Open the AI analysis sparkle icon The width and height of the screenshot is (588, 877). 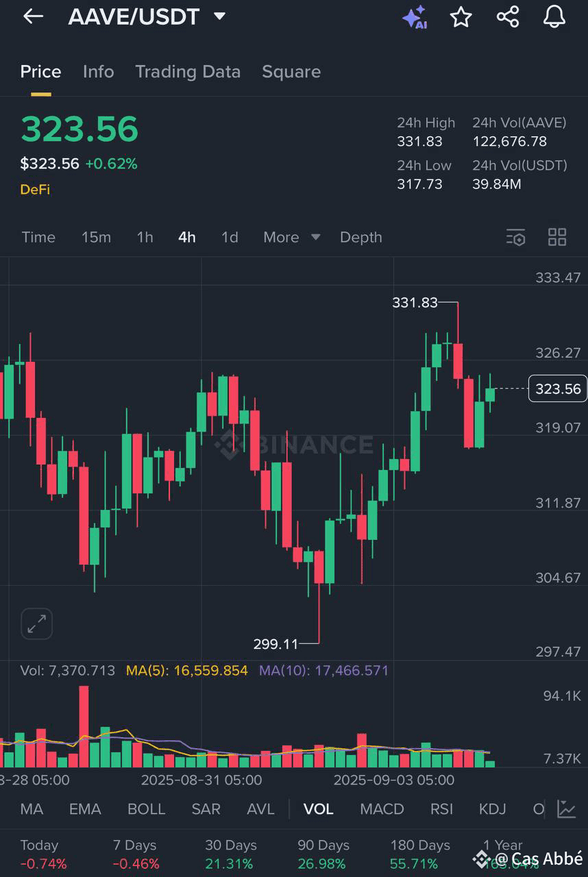coord(415,17)
